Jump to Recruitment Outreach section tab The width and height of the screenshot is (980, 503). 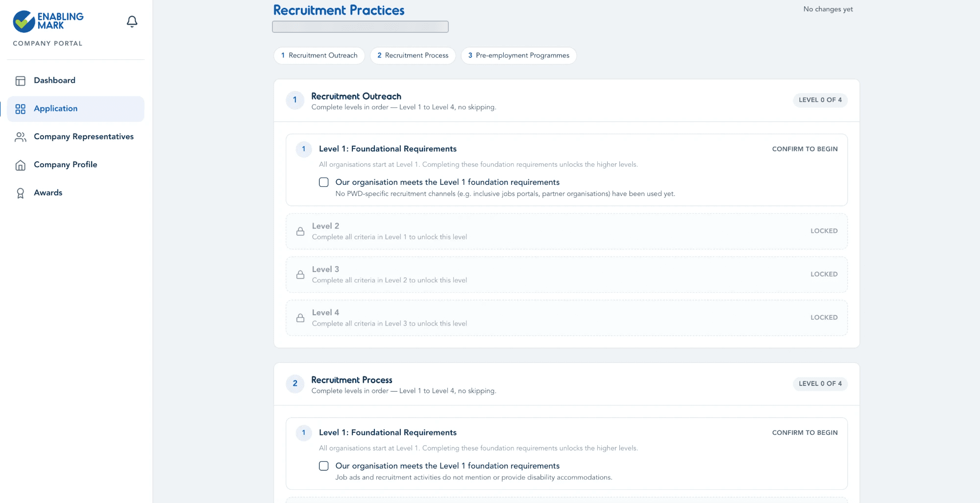(319, 55)
